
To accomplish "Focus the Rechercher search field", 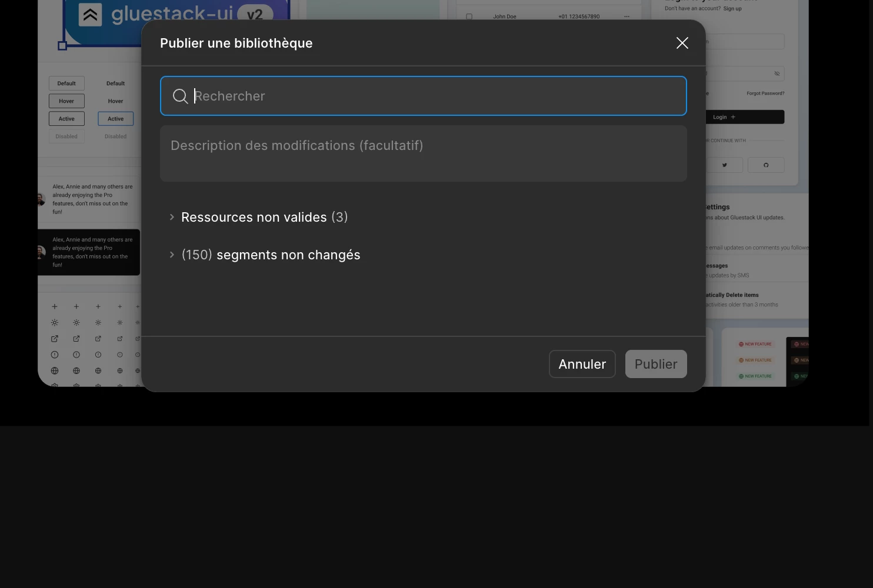I will (424, 96).
